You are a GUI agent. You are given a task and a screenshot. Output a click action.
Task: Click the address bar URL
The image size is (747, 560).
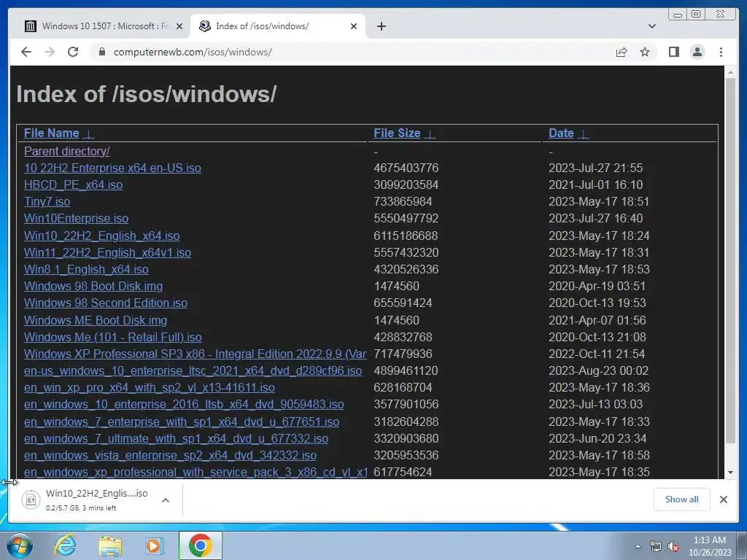tap(193, 52)
